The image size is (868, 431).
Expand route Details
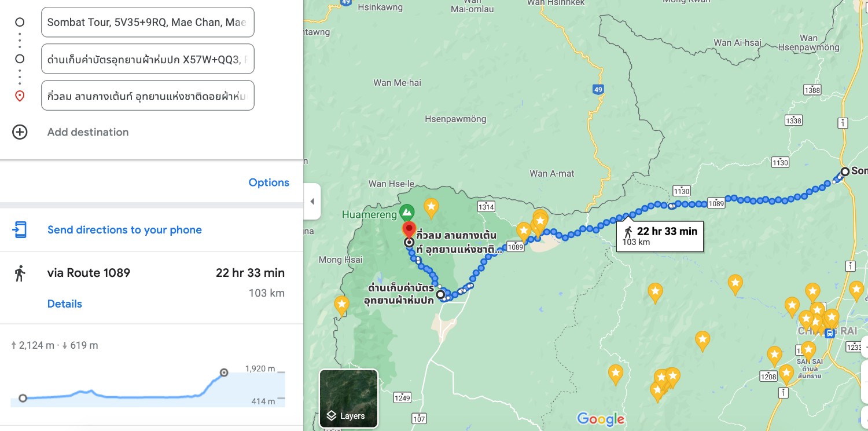tap(65, 304)
